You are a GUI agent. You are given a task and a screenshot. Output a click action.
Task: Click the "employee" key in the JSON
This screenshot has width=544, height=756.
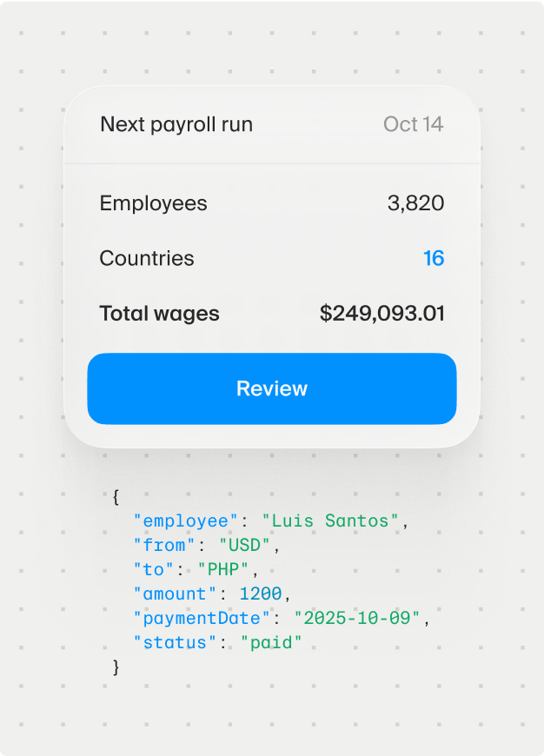tap(185, 521)
